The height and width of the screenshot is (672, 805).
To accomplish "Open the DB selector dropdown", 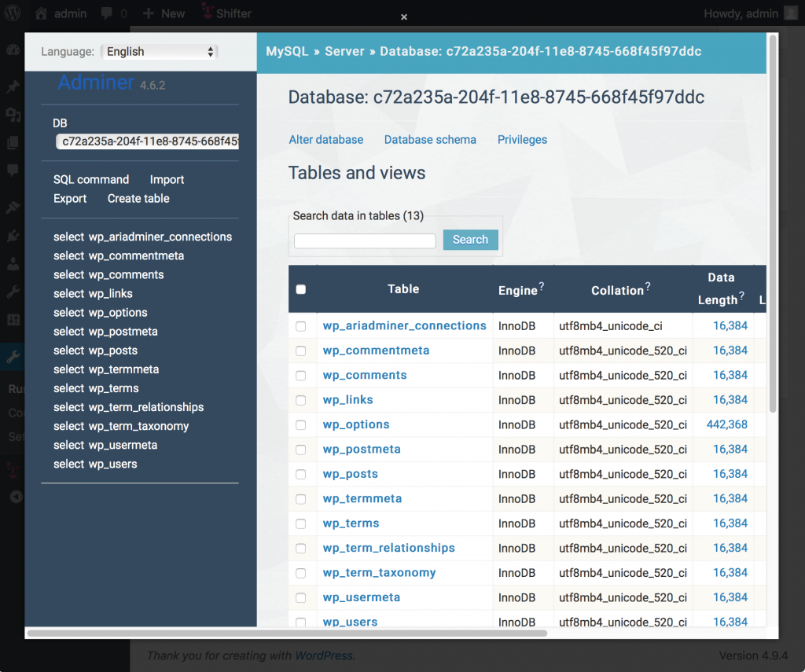I will click(x=147, y=141).
